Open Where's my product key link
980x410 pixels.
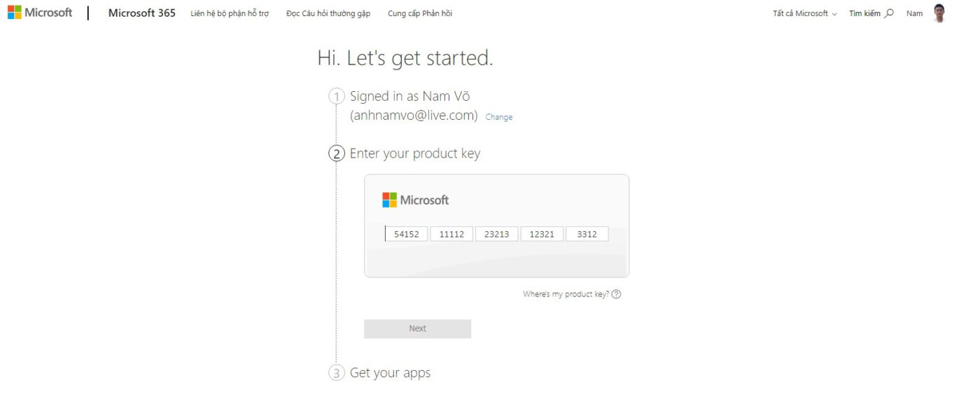[x=566, y=294]
